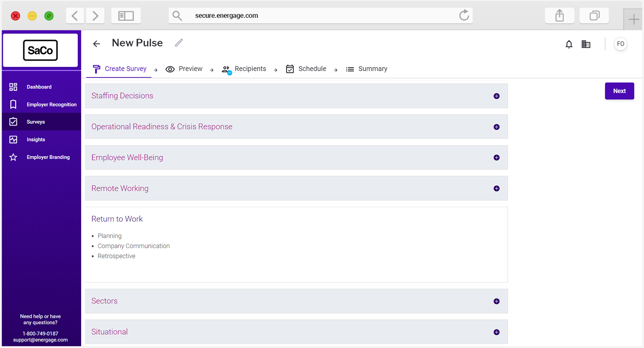Click the Create Survey paint roller icon
Viewport: 644px width, 348px height.
96,69
